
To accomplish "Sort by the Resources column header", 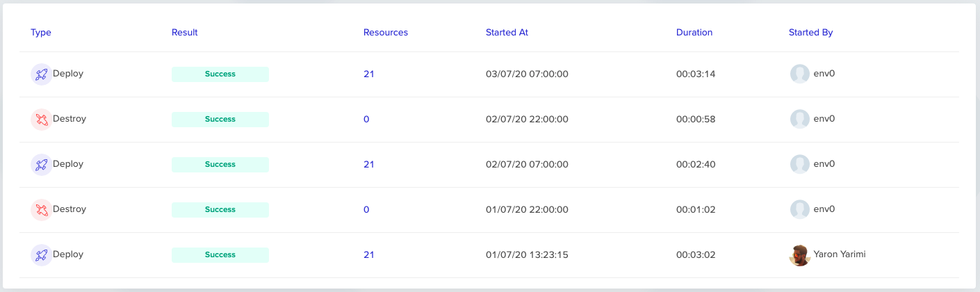I will pos(386,33).
